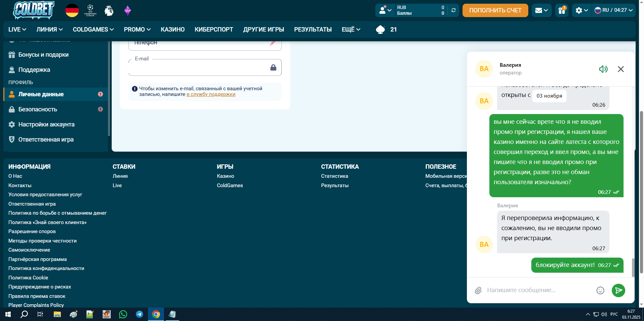Expand the LIVE menu dropdown
The image size is (644, 321).
pos(17,30)
